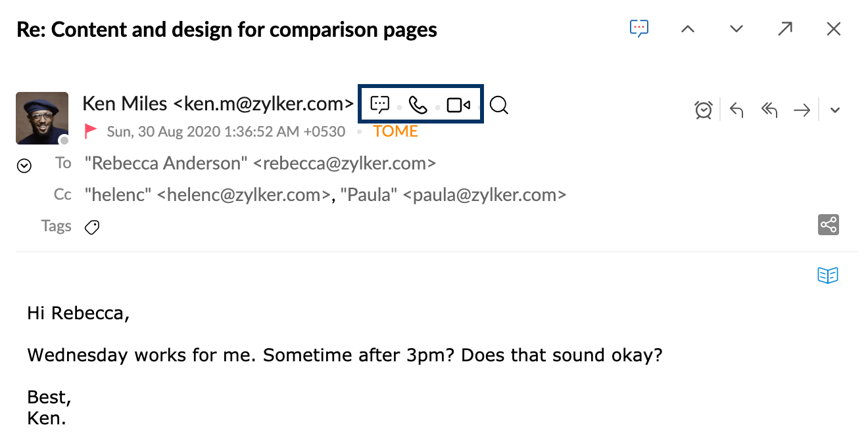Open email in new window using the arrow icon
The image size is (868, 448).
(x=785, y=29)
